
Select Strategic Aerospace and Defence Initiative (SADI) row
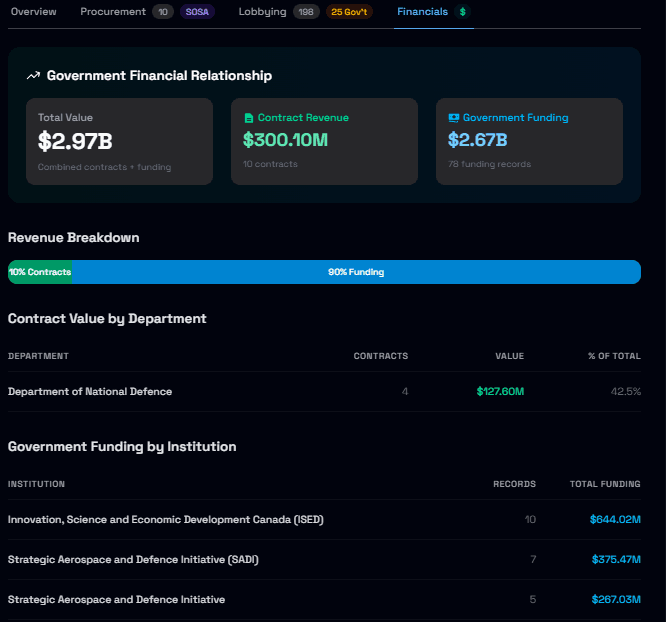(x=133, y=560)
